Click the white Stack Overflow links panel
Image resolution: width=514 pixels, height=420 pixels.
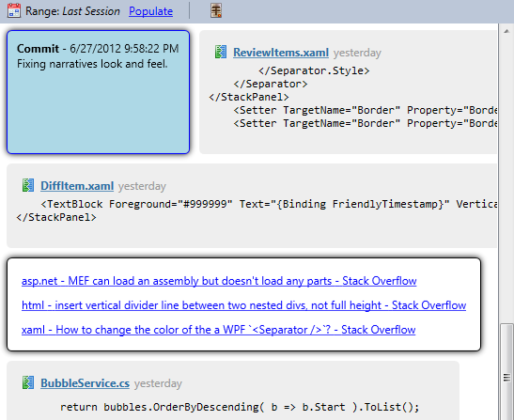click(x=244, y=304)
